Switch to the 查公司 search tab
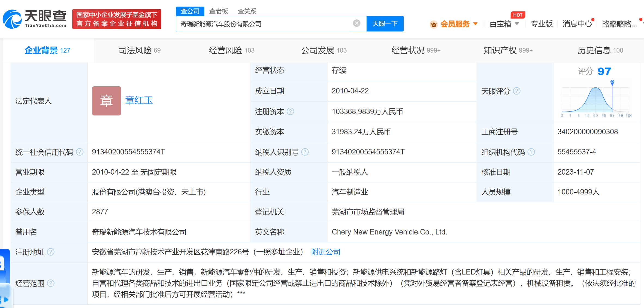644x308 pixels. (x=190, y=11)
